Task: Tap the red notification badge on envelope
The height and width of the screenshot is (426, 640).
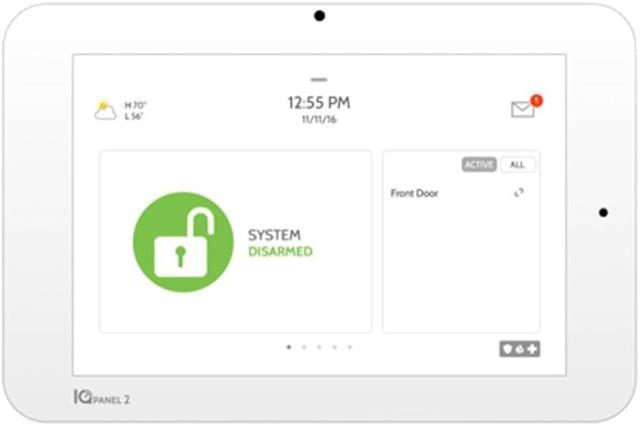Action: 536,100
